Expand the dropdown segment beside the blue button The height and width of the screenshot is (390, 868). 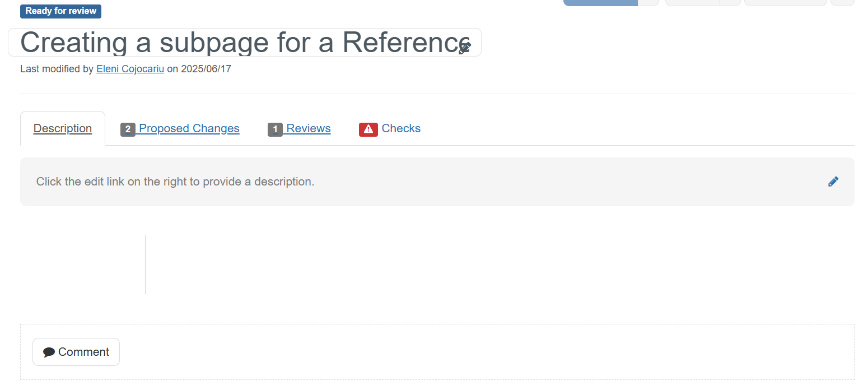point(648,3)
